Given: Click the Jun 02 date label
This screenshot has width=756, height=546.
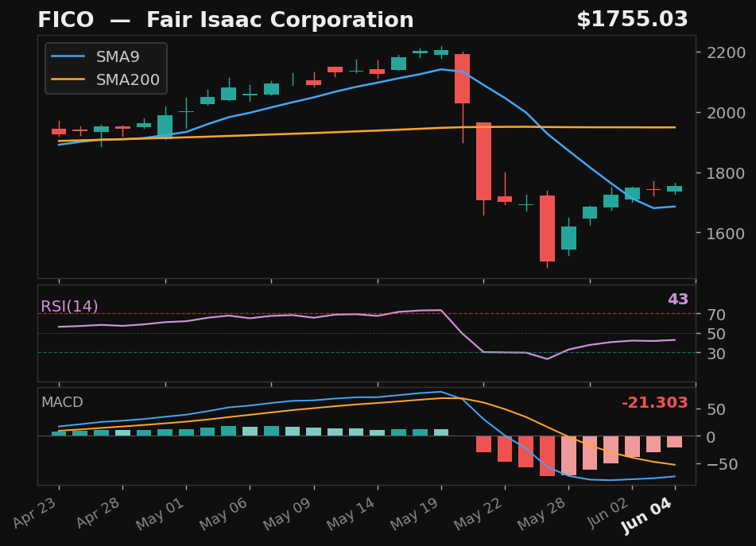Looking at the screenshot, I should [x=608, y=513].
